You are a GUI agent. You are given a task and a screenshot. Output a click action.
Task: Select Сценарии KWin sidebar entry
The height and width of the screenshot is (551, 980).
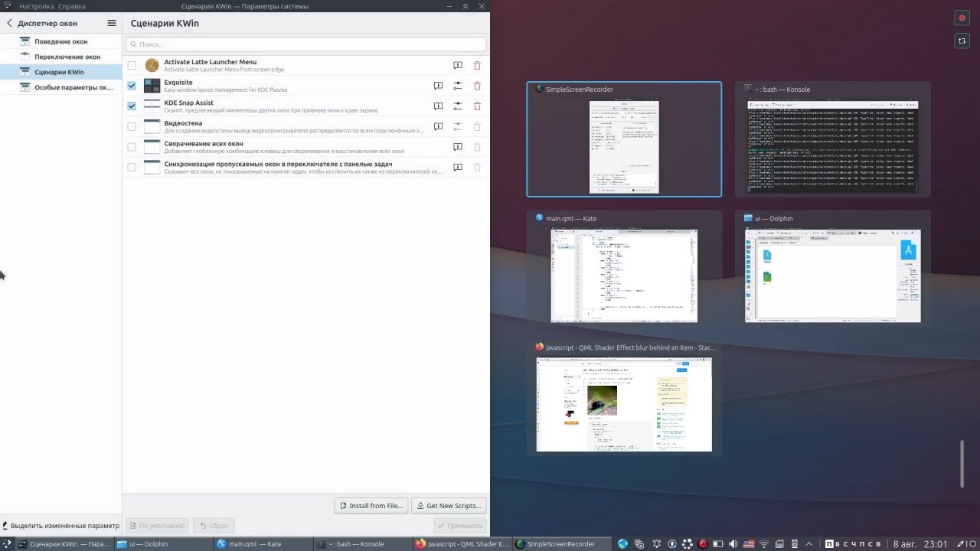[x=61, y=72]
